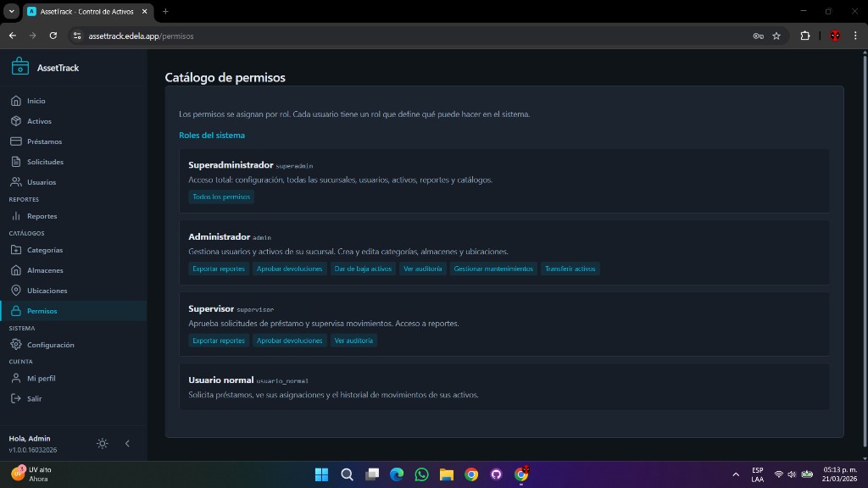The width and height of the screenshot is (868, 488).
Task: Click Ver auditoría under the Supervisor role
Action: point(354,340)
